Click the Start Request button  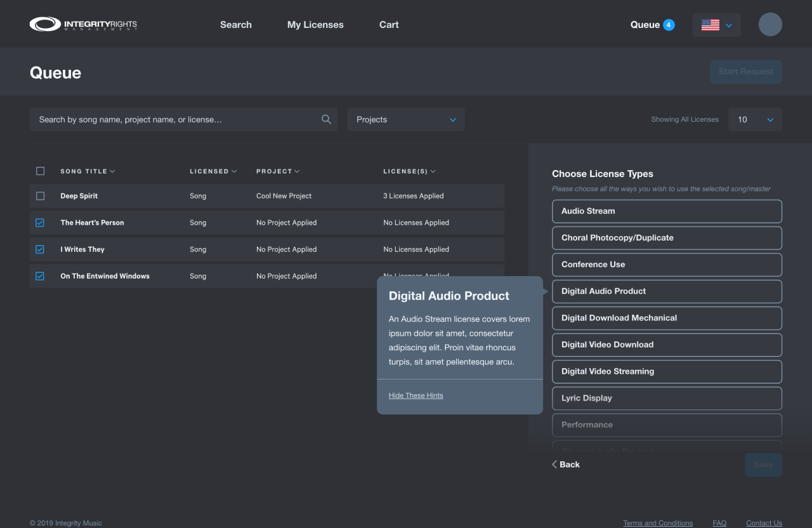point(746,72)
